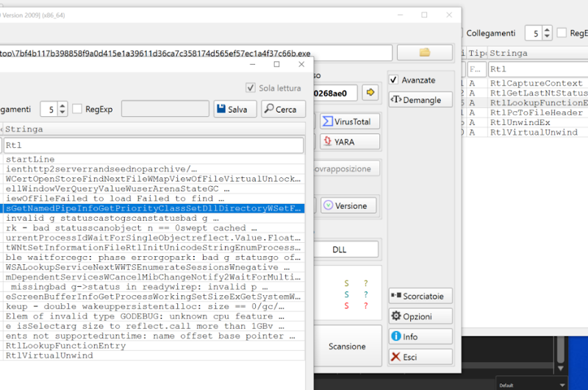Image resolution: width=588 pixels, height=390 pixels.
Task: Click Cerca to search strings
Action: (283, 109)
